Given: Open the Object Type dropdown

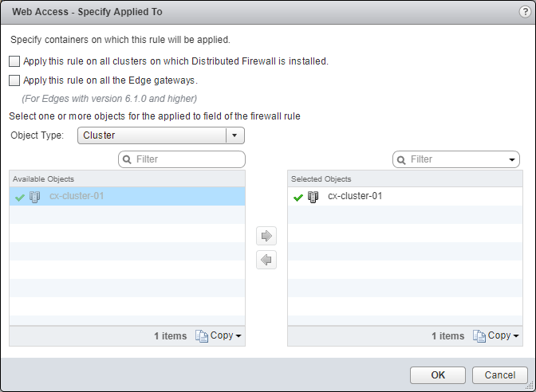Looking at the screenshot, I should (235, 135).
